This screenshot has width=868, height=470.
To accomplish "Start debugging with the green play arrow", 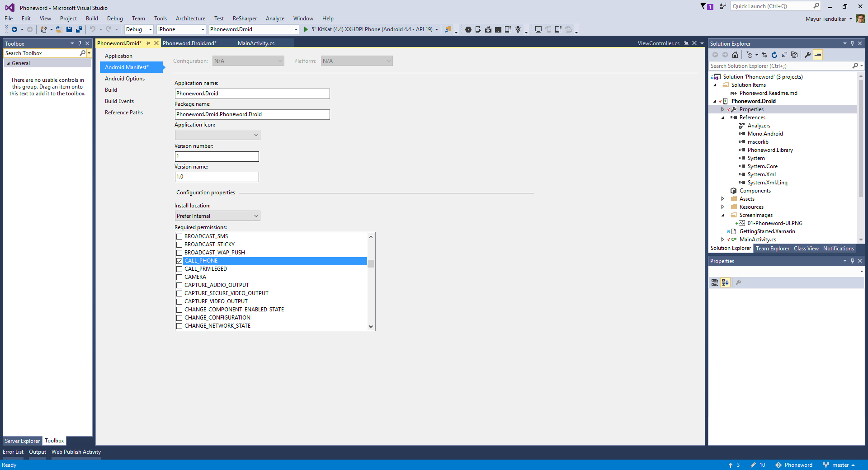I will [x=306, y=29].
